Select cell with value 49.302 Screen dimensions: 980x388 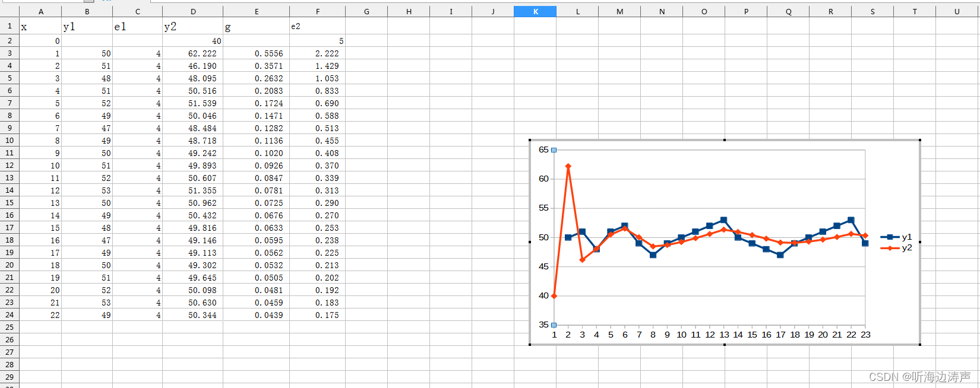click(193, 265)
